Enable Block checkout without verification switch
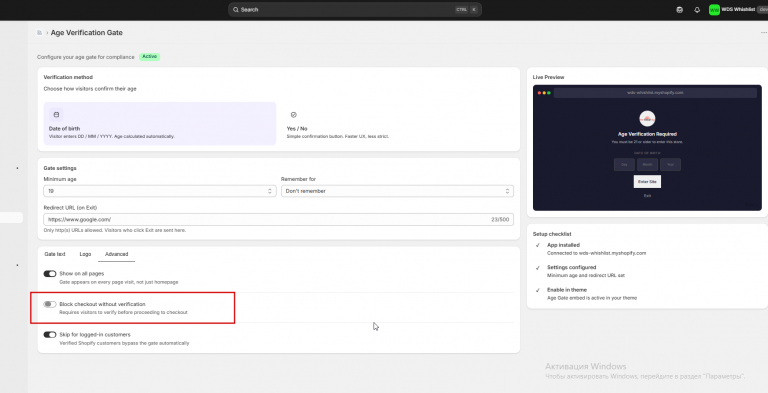 pos(50,304)
